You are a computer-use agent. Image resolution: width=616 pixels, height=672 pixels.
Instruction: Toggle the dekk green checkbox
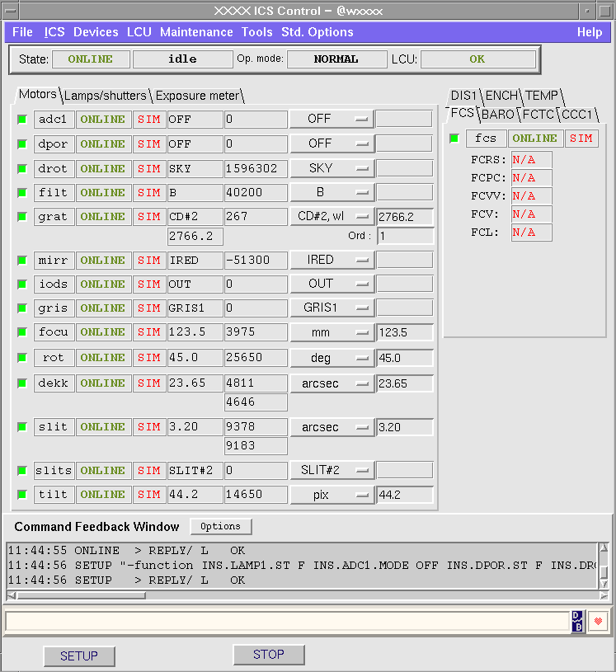22,383
